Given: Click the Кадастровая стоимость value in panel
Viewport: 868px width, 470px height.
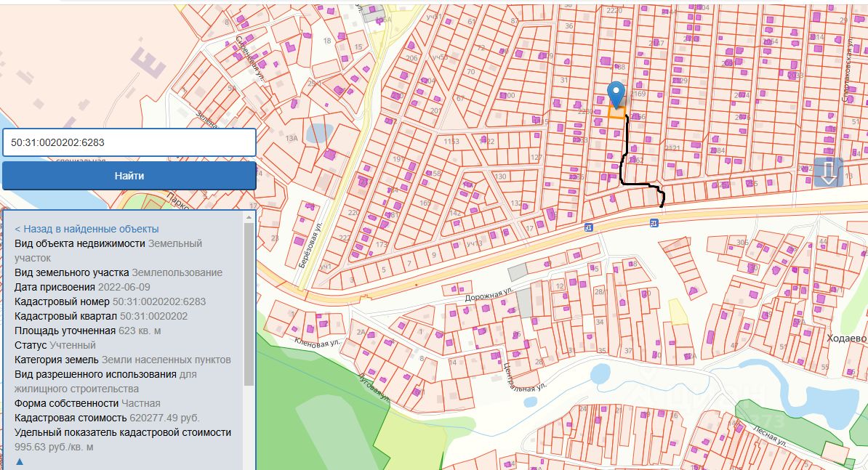Looking at the screenshot, I should point(164,418).
